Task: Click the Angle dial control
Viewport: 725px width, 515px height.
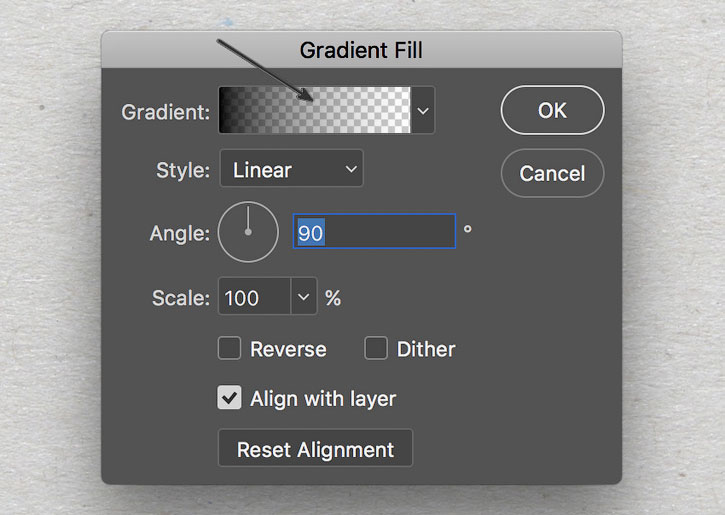Action: click(248, 232)
